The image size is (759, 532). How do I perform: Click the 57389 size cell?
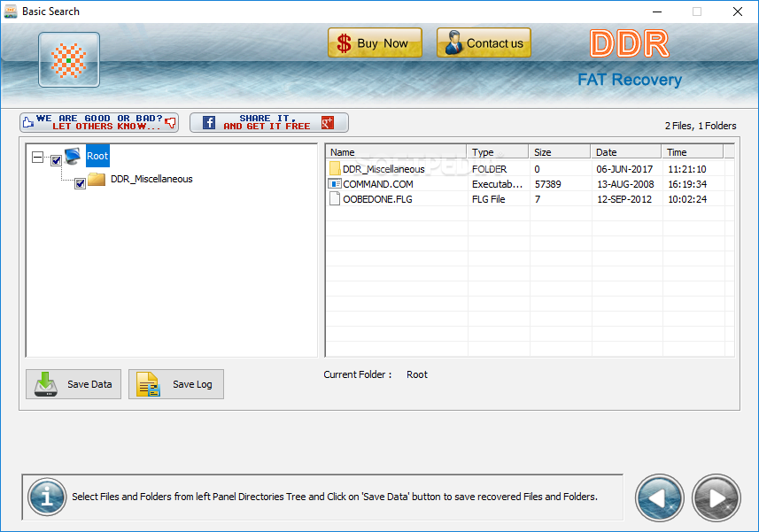point(548,184)
